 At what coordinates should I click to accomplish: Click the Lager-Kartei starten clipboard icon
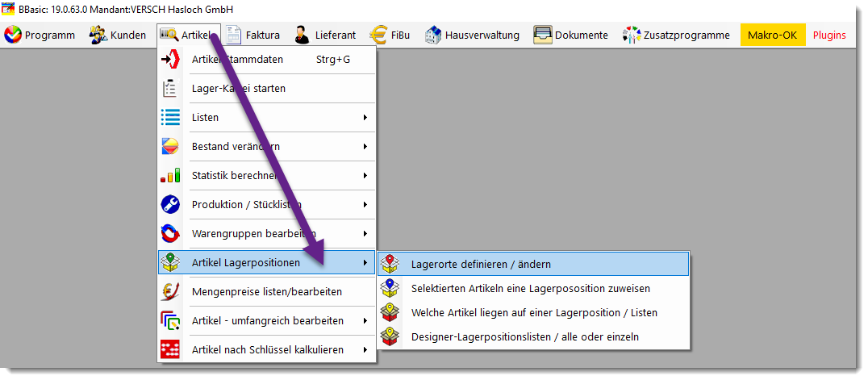pos(170,89)
